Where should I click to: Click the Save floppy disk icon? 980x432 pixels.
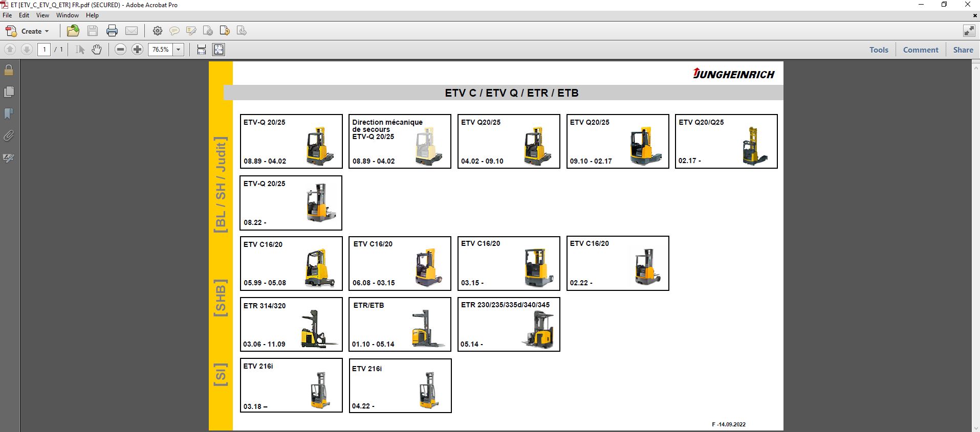[x=93, y=31]
